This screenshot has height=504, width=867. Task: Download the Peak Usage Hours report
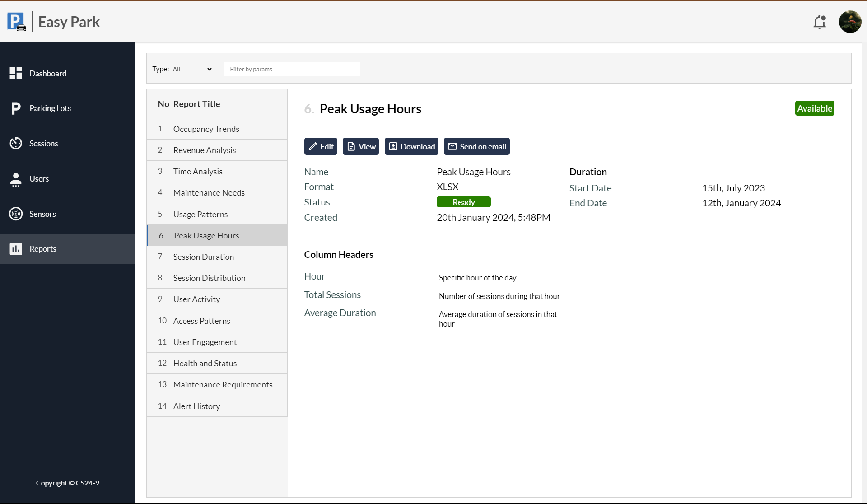coord(411,146)
